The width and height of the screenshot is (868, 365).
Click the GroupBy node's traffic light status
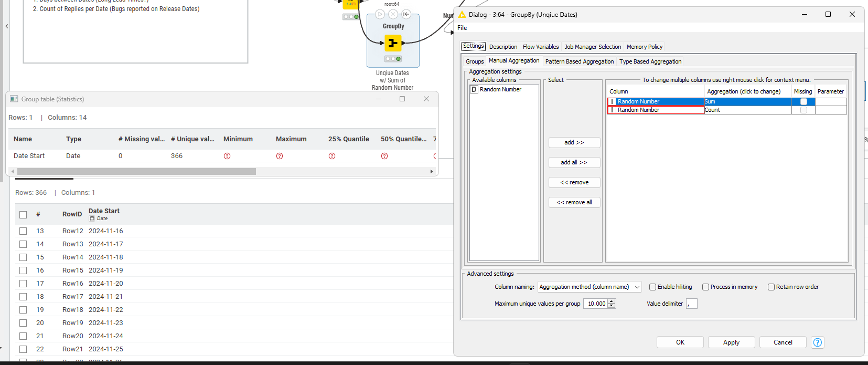393,59
